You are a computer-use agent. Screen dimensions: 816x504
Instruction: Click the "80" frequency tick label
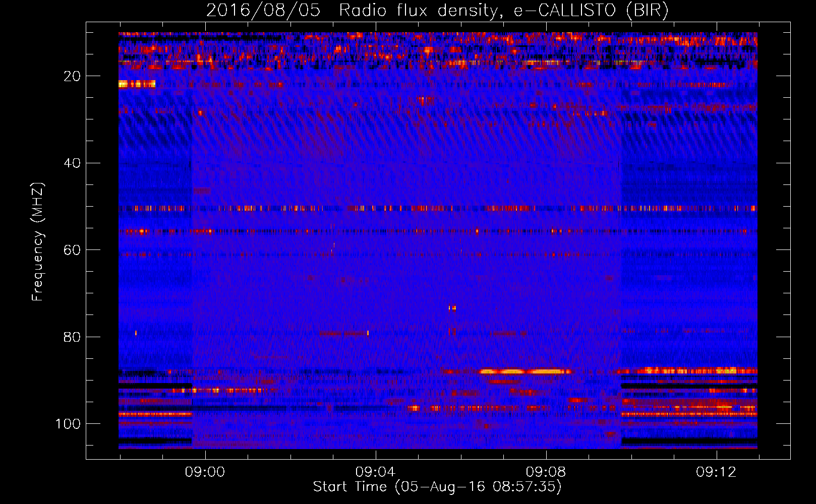72,337
